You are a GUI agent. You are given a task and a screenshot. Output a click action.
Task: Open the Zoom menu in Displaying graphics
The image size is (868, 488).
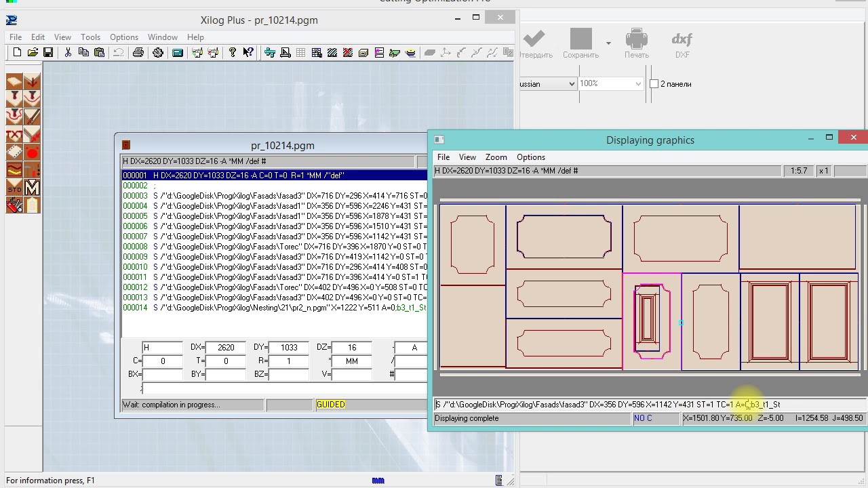pyautogui.click(x=496, y=157)
